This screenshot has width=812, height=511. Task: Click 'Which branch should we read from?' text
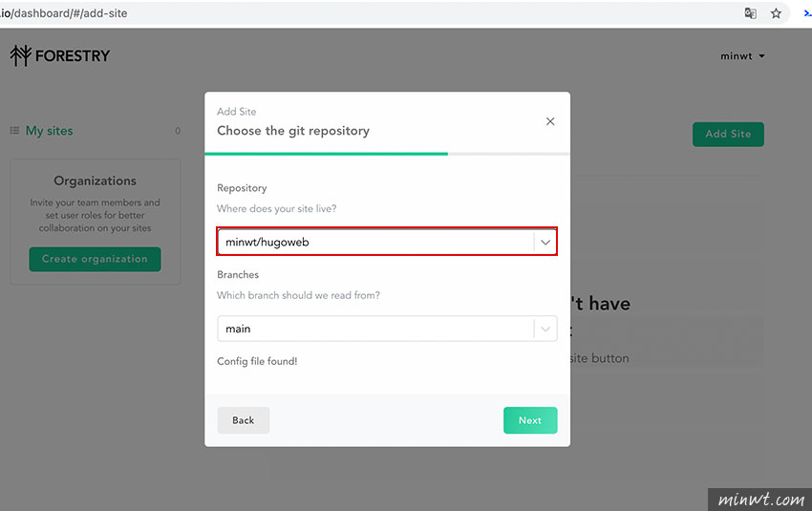point(298,295)
